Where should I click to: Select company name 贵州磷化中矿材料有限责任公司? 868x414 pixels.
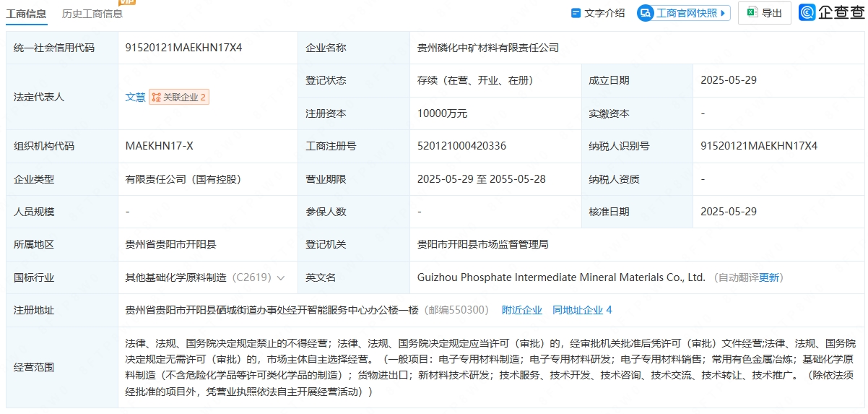(488, 48)
